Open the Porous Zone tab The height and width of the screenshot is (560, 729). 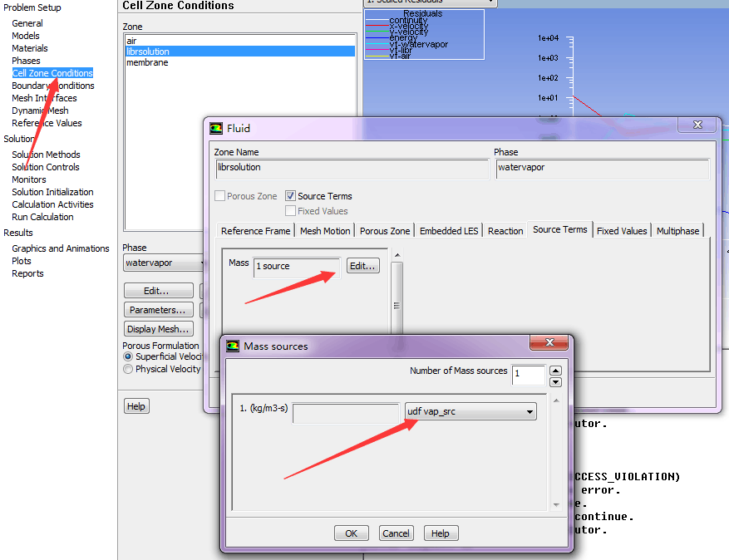385,230
